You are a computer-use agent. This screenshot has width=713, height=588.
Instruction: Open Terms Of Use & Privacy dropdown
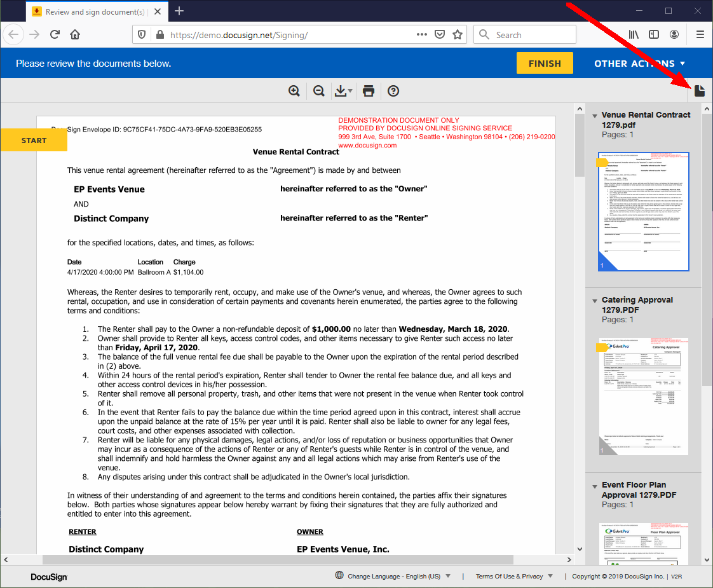[x=514, y=576]
